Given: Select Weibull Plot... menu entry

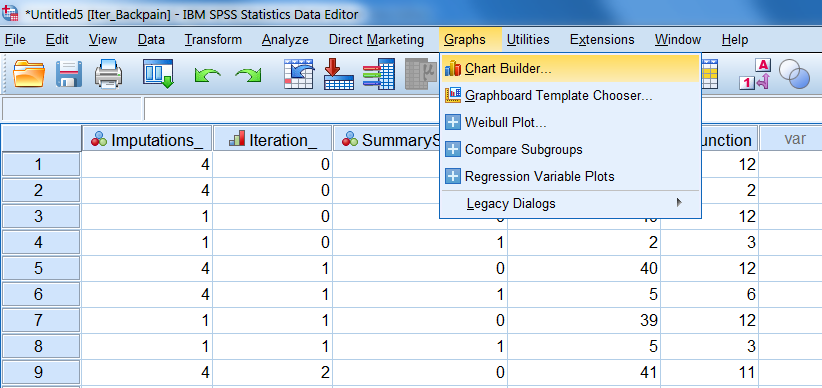Looking at the screenshot, I should (570, 122).
